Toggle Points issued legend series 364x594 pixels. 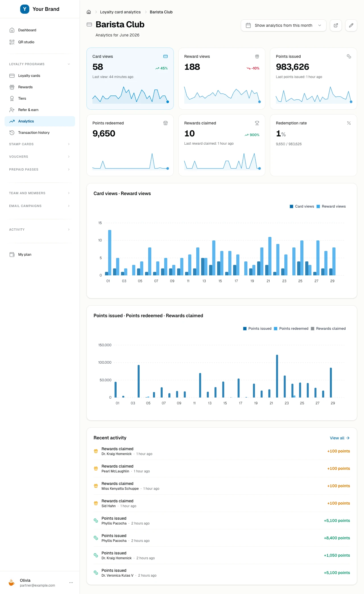[257, 329]
